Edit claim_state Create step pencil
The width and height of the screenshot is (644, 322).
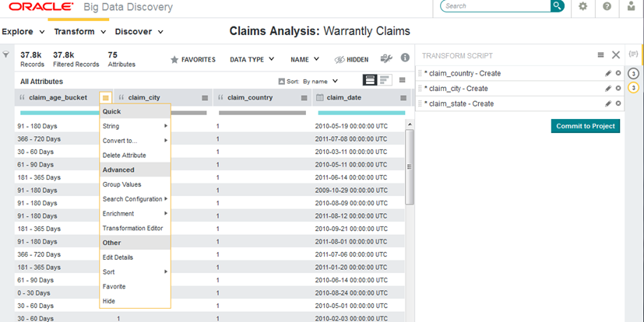[608, 103]
